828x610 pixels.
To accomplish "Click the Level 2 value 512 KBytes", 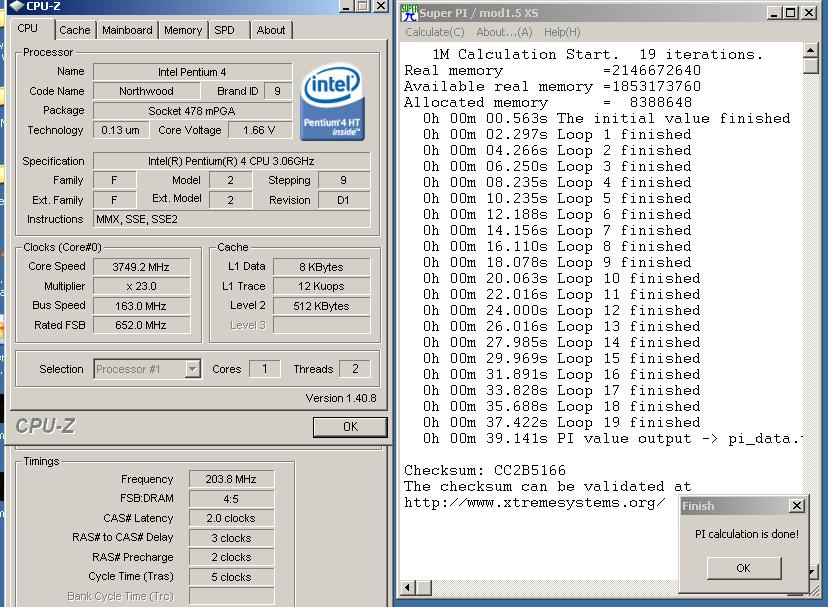I will (x=321, y=306).
